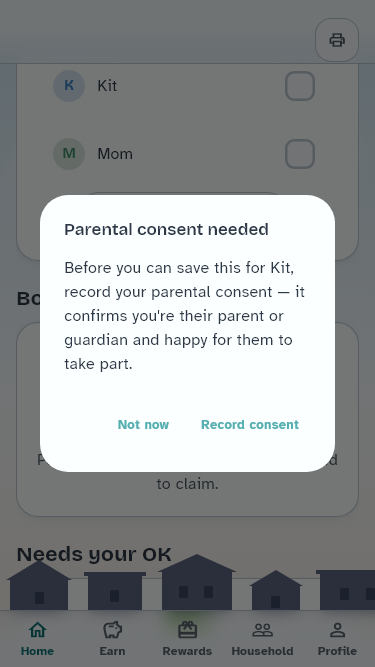Go to the Household tab label

262,651
